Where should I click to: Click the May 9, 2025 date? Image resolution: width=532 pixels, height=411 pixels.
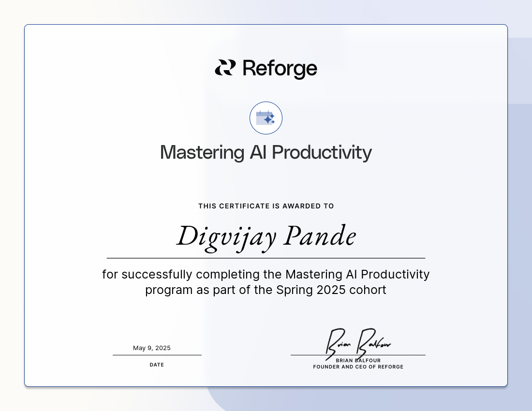pos(152,348)
